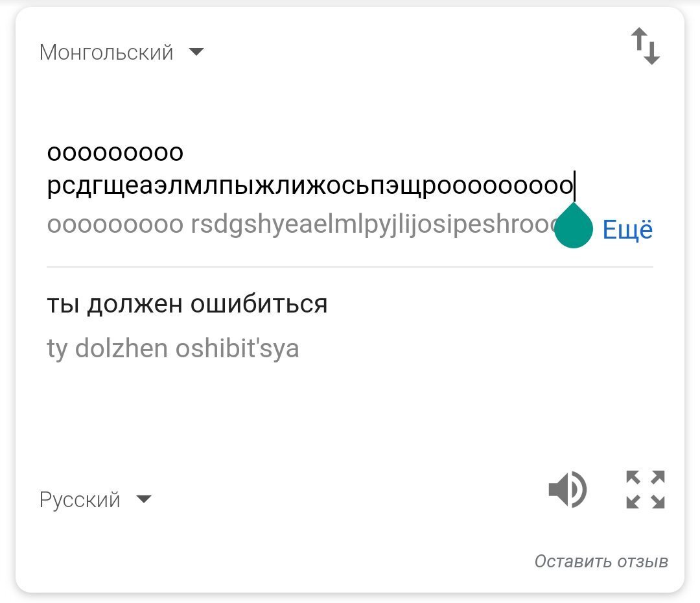
Task: Click the divider line under the source text
Action: 350,266
